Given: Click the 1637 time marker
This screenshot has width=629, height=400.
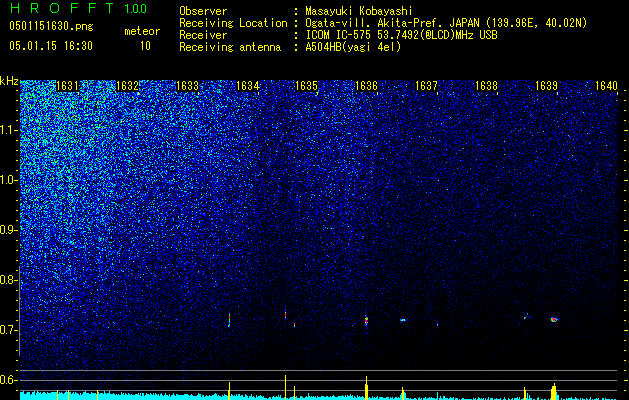Looking at the screenshot, I should [x=426, y=86].
